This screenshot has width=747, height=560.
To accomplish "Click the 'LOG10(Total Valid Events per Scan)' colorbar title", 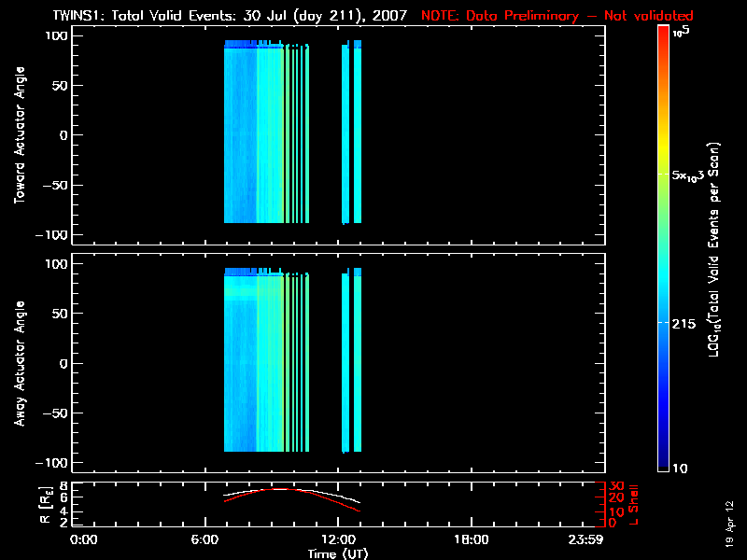I will pyautogui.click(x=716, y=247).
